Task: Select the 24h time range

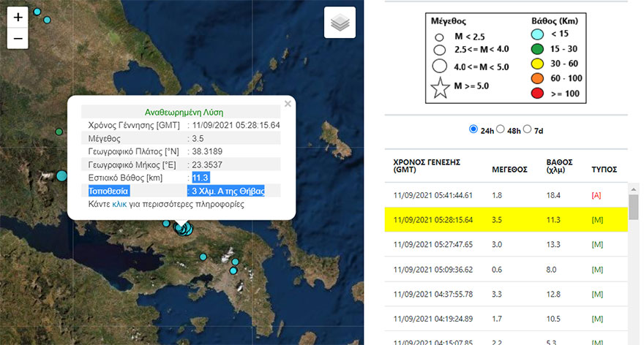Action: (x=473, y=129)
